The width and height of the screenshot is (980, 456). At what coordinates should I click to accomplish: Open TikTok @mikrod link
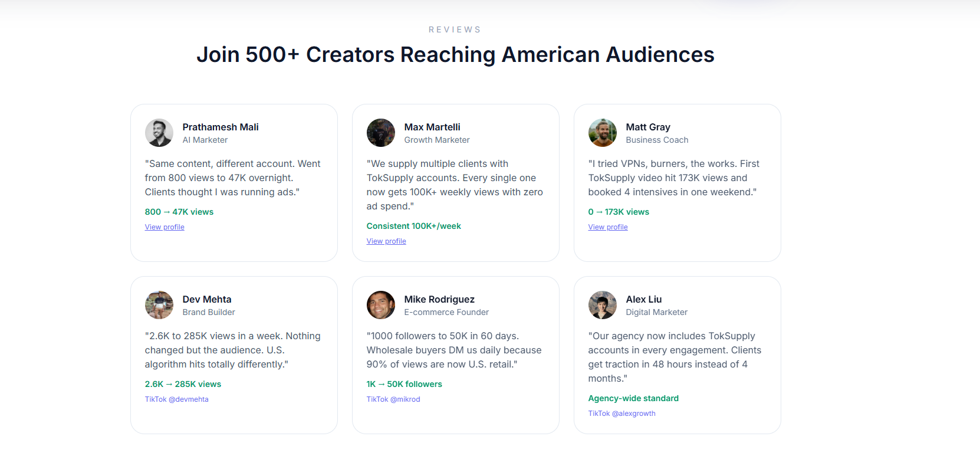(393, 399)
